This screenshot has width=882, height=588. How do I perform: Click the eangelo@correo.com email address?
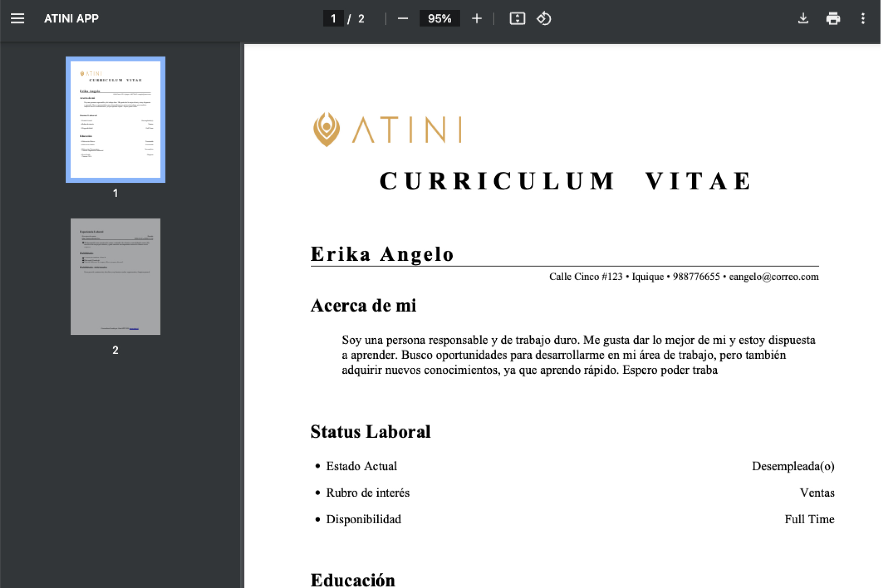pyautogui.click(x=774, y=277)
